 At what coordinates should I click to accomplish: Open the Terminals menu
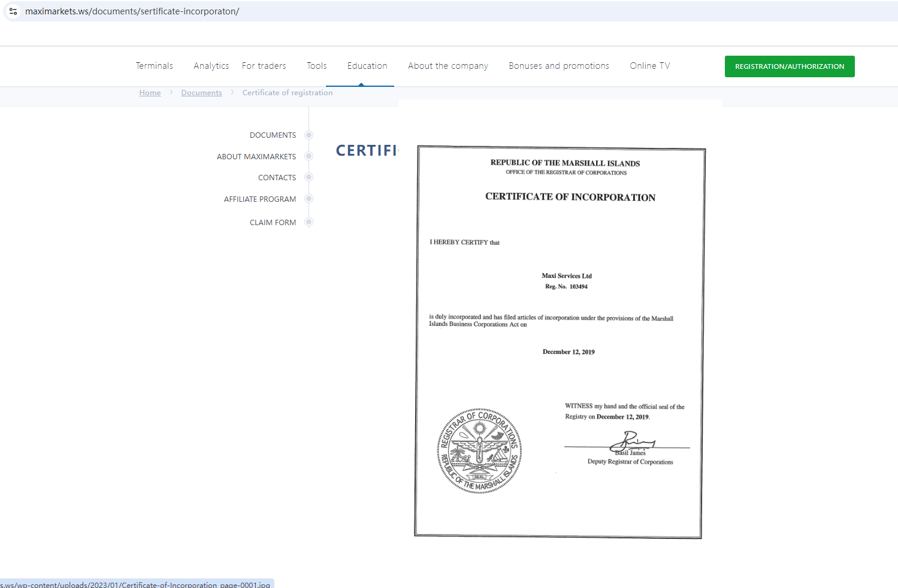click(x=154, y=66)
